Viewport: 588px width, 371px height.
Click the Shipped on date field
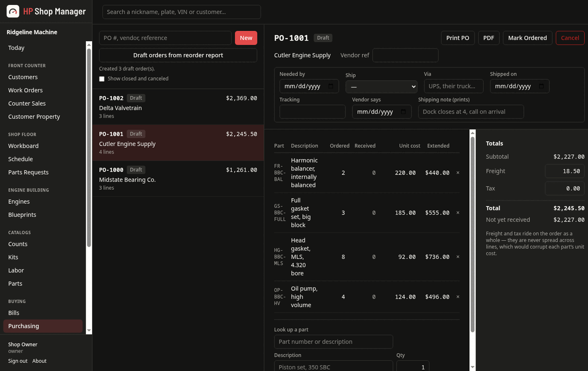[519, 86]
